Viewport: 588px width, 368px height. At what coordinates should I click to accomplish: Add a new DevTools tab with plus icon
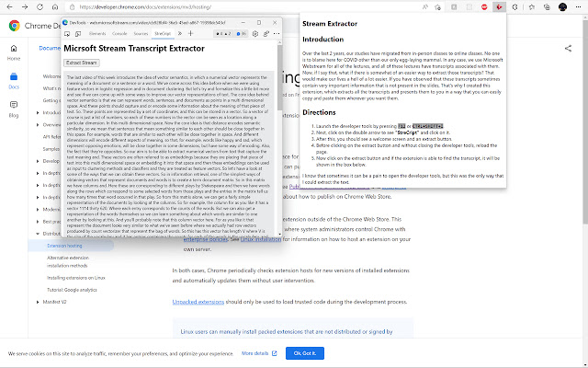click(190, 34)
